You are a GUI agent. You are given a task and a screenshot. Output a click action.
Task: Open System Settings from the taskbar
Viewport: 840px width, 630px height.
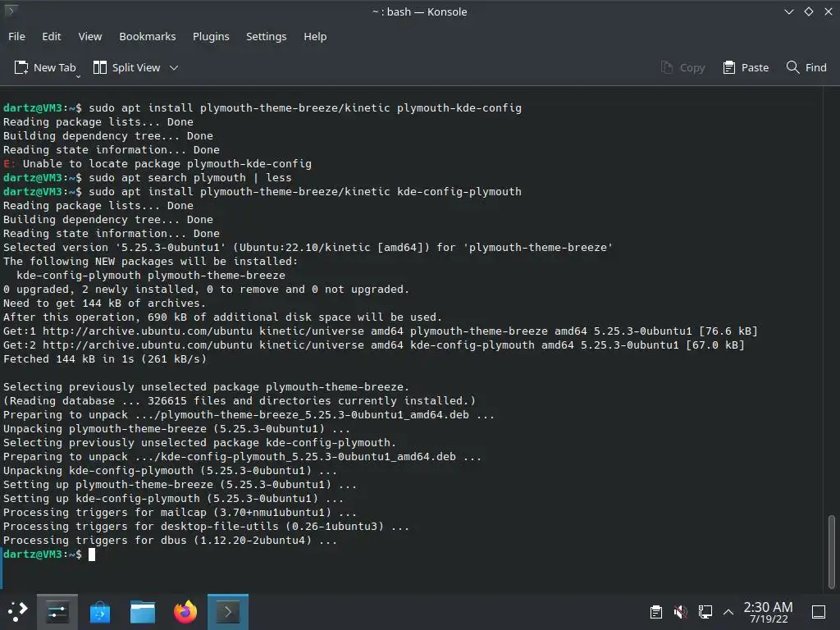click(x=57, y=611)
